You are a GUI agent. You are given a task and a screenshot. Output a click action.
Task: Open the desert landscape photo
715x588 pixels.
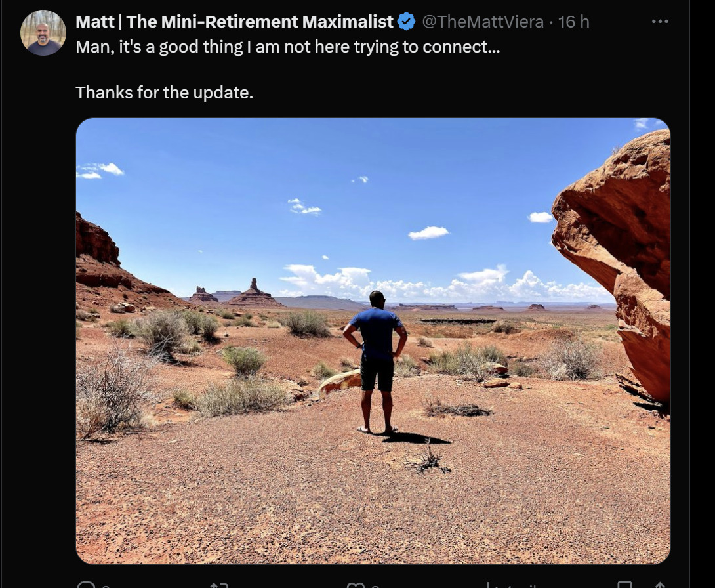pos(373,341)
